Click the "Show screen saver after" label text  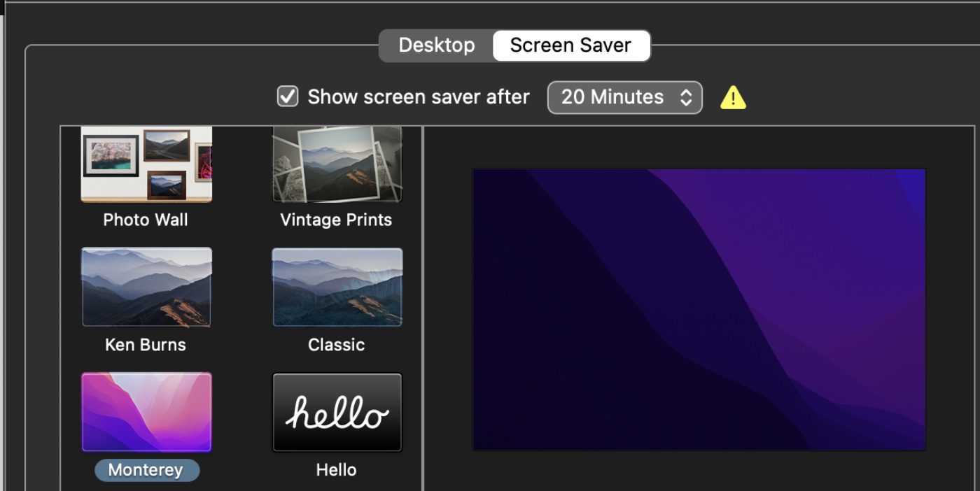click(418, 97)
